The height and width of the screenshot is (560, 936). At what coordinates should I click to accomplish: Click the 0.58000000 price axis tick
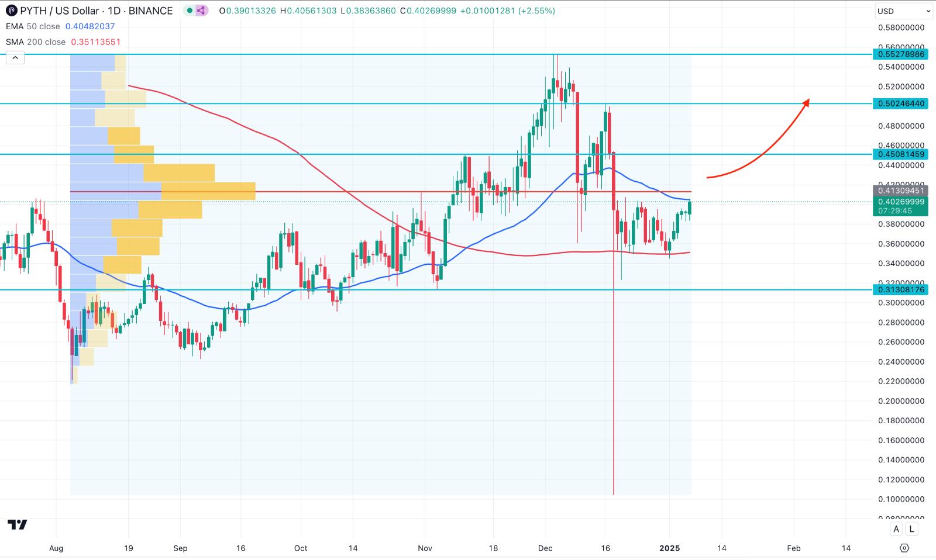[901, 27]
